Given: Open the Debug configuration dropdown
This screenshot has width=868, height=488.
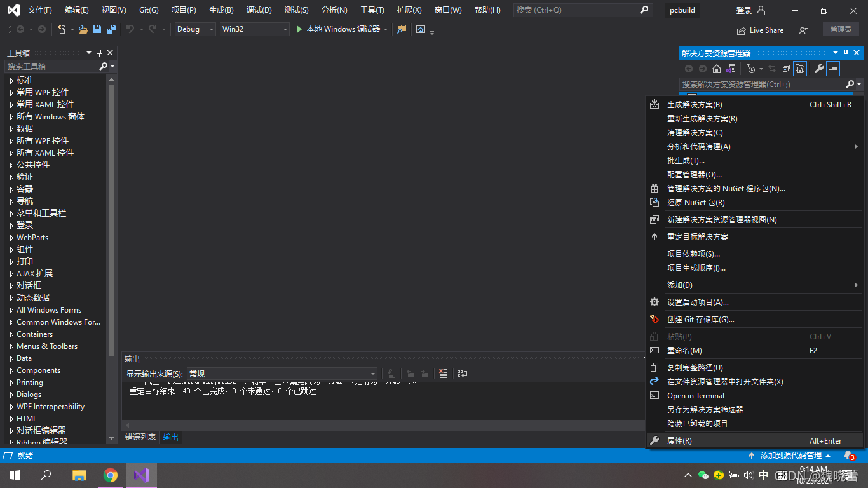Looking at the screenshot, I should point(194,29).
